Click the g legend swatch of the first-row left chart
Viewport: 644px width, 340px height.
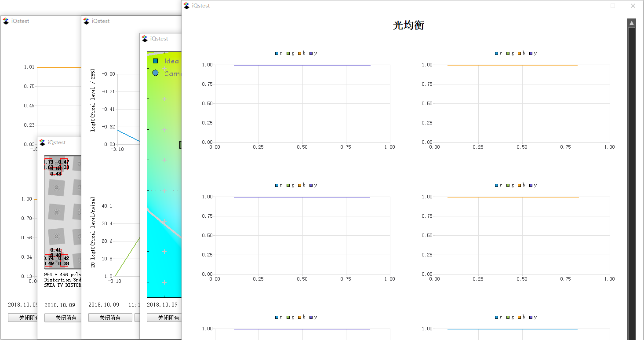pos(288,53)
